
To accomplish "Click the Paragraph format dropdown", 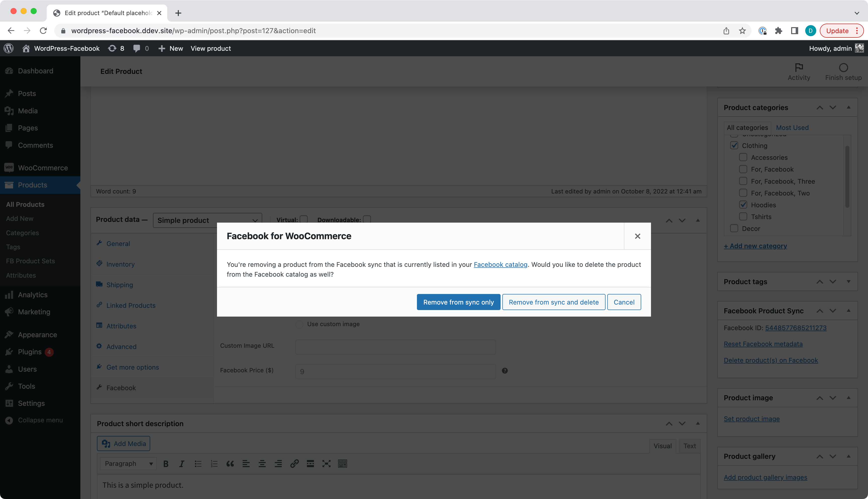I will (x=128, y=464).
